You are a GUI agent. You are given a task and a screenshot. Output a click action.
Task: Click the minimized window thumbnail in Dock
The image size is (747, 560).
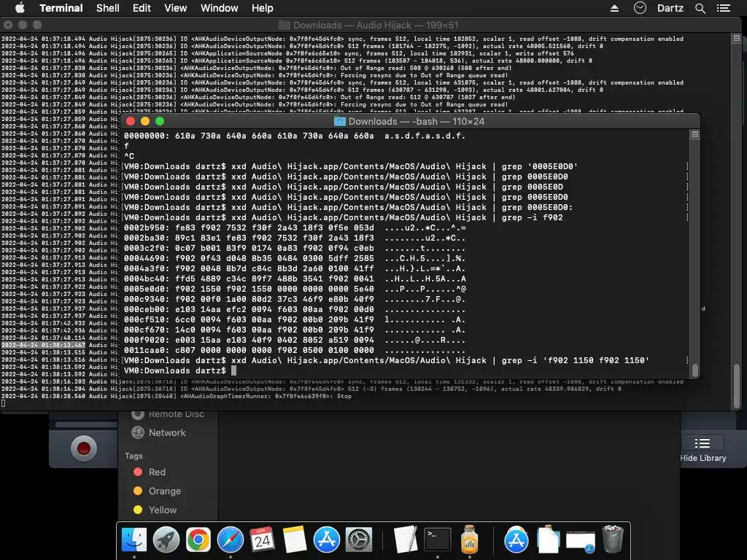point(580,542)
